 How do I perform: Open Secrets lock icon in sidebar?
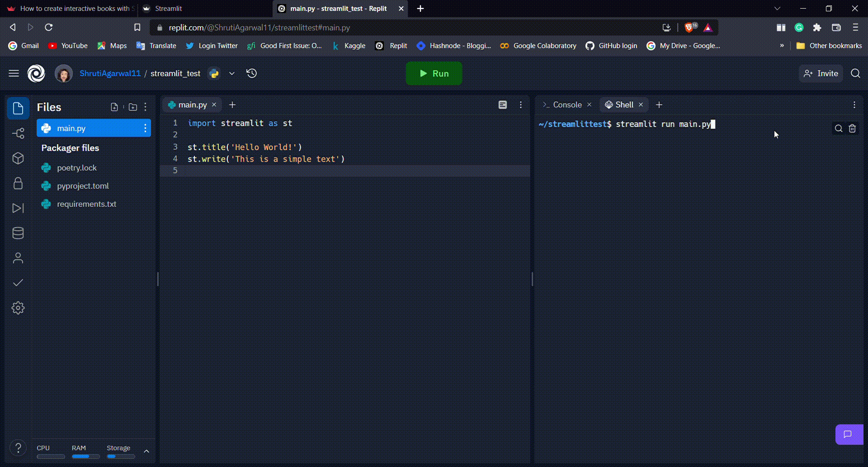(x=18, y=183)
